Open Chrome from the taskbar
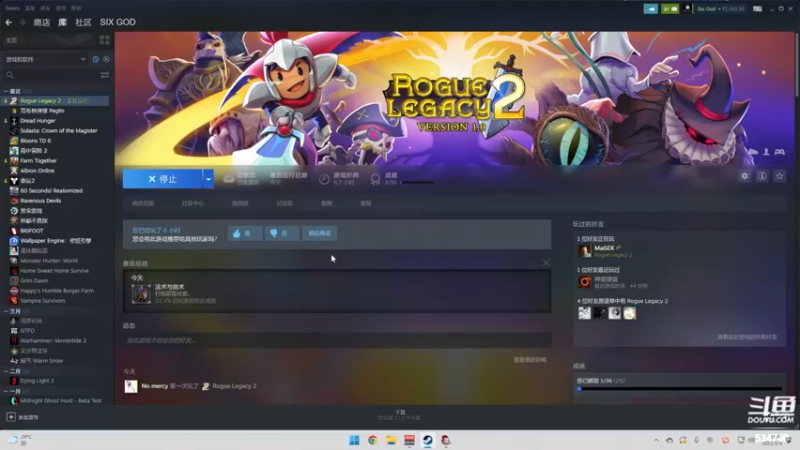Viewport: 800px width, 450px height. 372,440
